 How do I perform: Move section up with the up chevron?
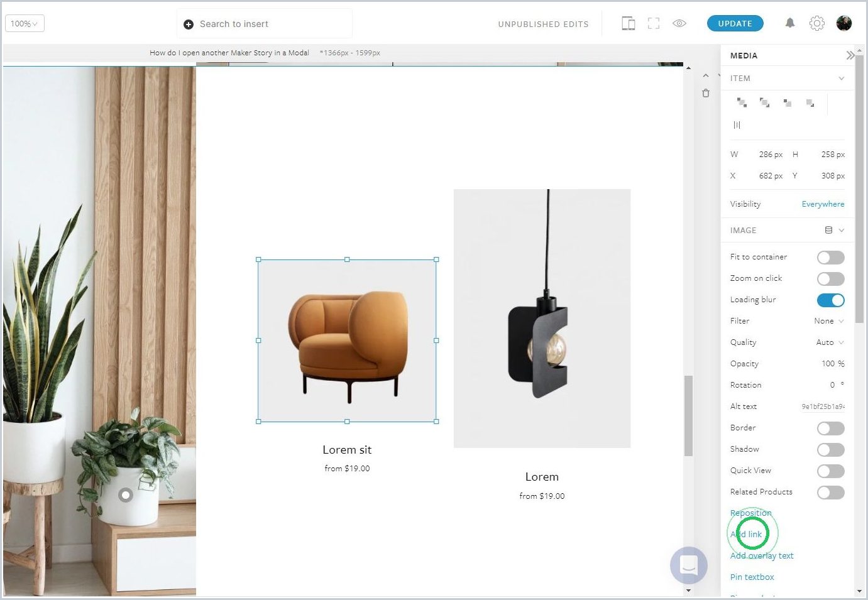click(706, 75)
